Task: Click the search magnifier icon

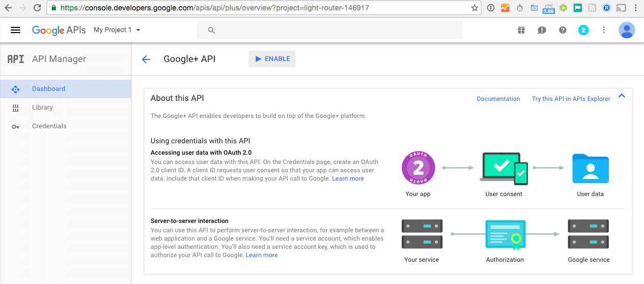Action: 211,31
